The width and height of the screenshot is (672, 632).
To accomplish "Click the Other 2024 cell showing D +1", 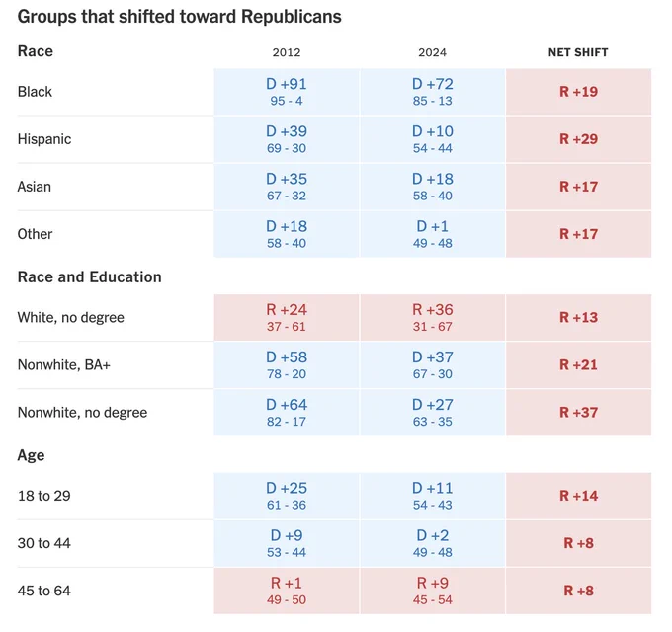I will coord(432,234).
